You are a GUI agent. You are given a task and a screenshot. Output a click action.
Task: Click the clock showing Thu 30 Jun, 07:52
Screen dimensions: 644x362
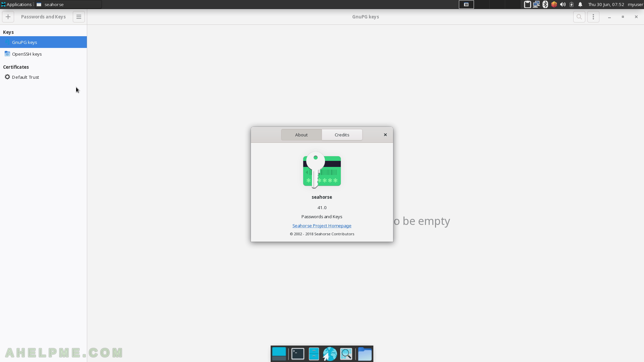[x=606, y=4]
